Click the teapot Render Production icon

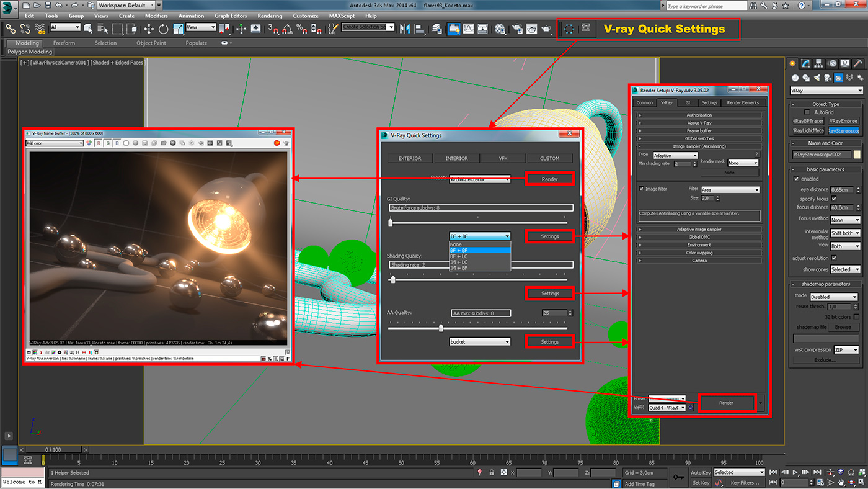(546, 29)
